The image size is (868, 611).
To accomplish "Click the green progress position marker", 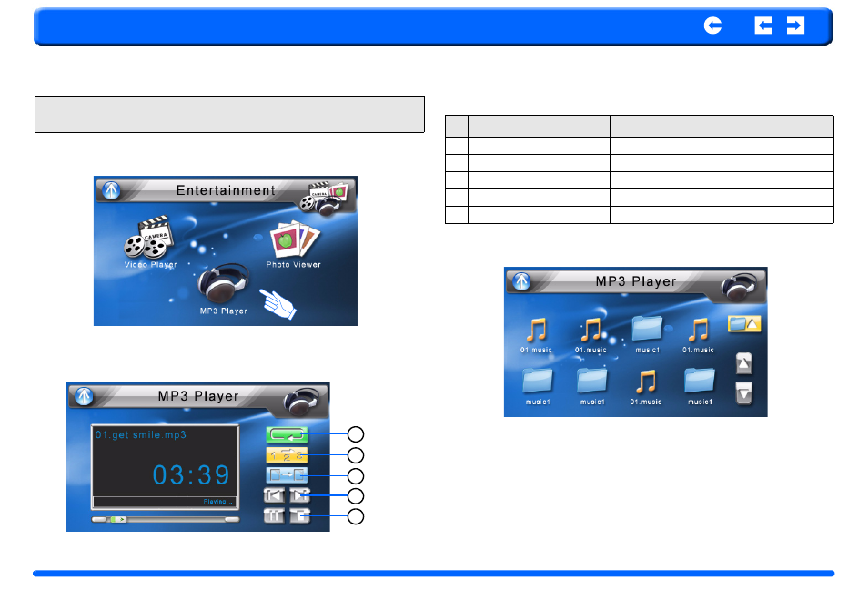I will [x=118, y=520].
